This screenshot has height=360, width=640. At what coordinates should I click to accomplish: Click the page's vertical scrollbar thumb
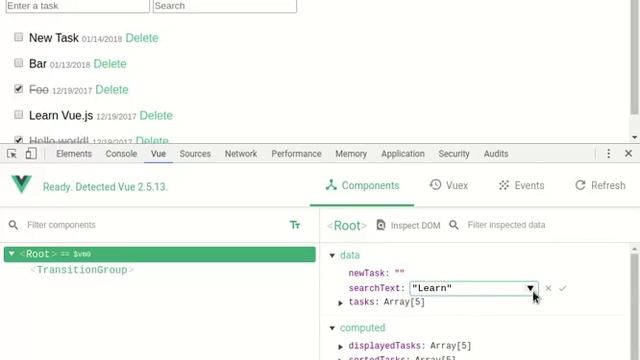634,57
